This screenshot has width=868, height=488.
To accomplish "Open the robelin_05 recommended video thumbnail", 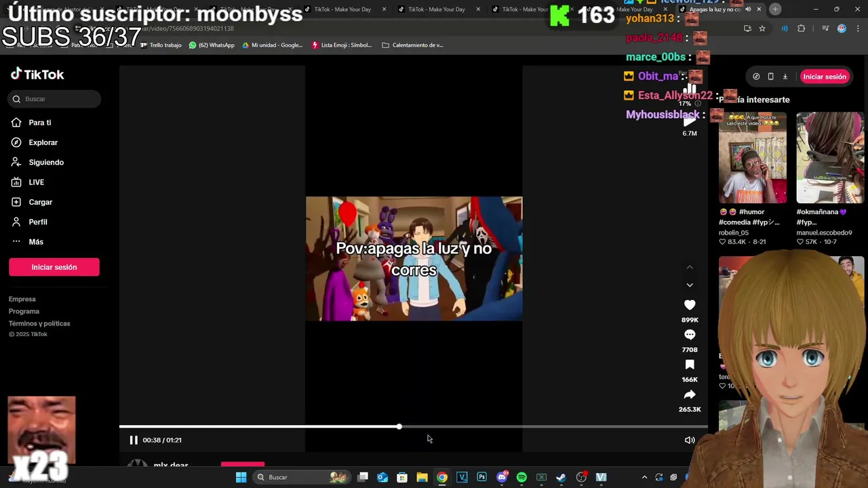I will tap(753, 158).
